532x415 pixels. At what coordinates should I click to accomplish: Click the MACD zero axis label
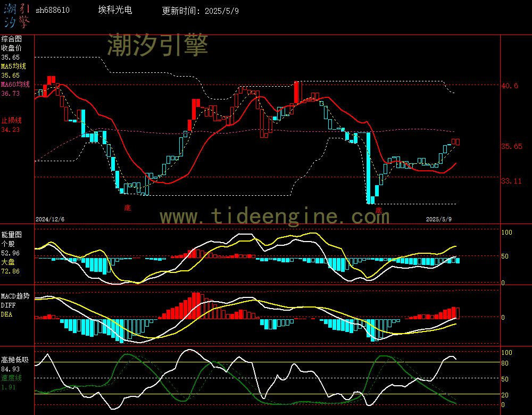coord(503,318)
